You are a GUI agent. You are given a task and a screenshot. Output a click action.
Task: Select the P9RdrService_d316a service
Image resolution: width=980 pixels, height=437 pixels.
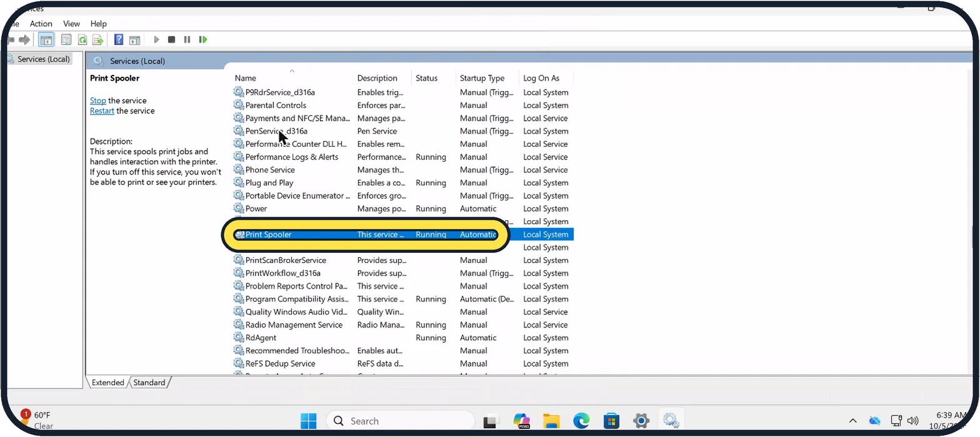tap(402, 92)
